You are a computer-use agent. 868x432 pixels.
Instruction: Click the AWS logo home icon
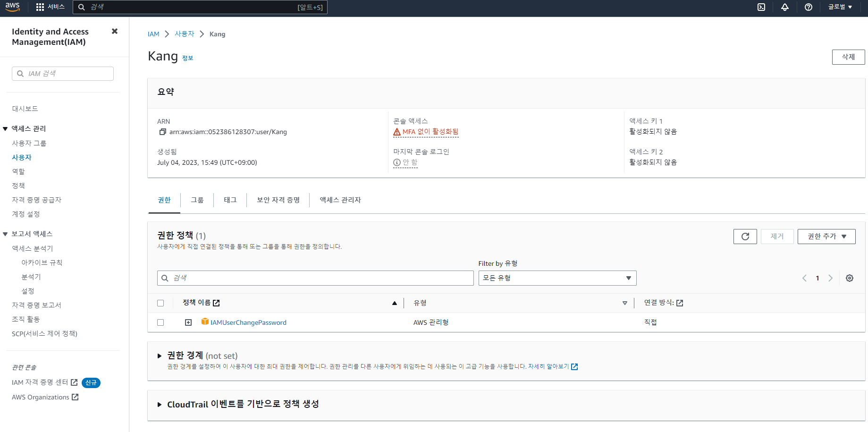(13, 7)
